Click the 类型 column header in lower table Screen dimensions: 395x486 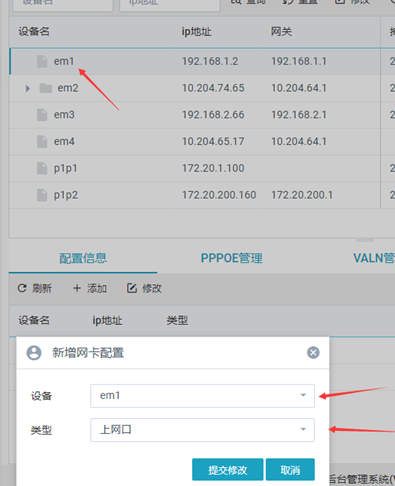pos(177,321)
